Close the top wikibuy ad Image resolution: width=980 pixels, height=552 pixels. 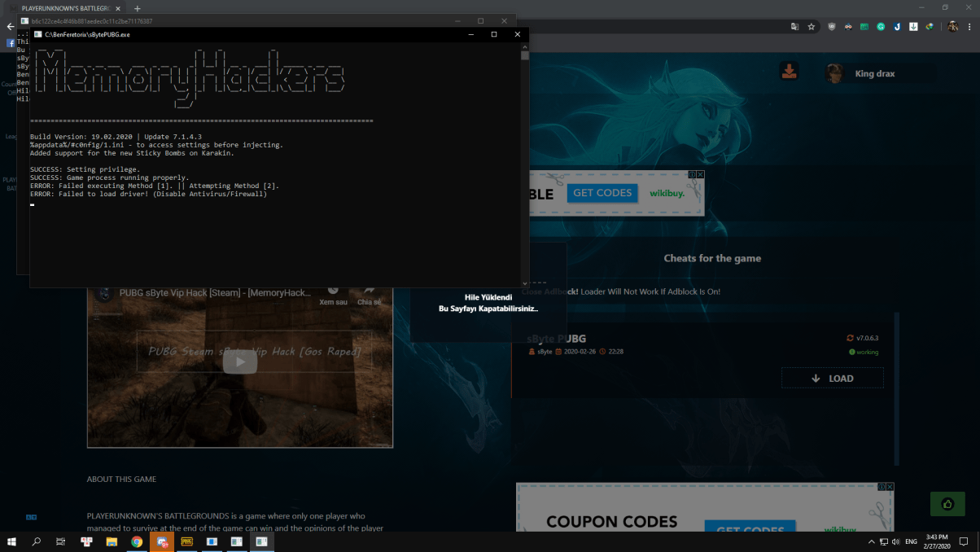coord(700,174)
